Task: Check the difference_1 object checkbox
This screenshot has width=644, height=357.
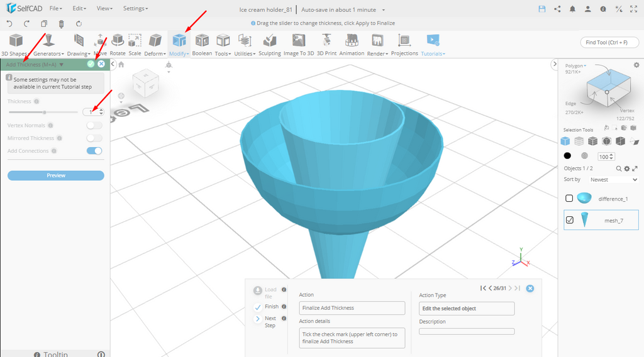Action: 569,198
